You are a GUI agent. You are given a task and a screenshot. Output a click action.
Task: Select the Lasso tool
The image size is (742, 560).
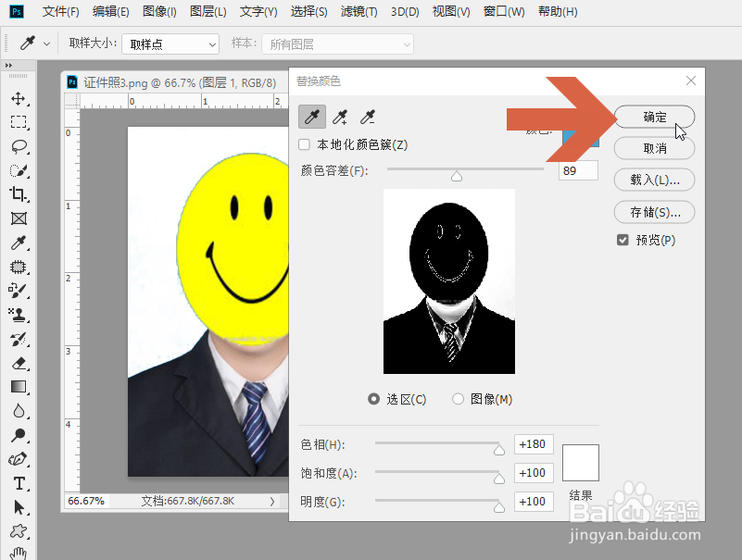[x=20, y=144]
